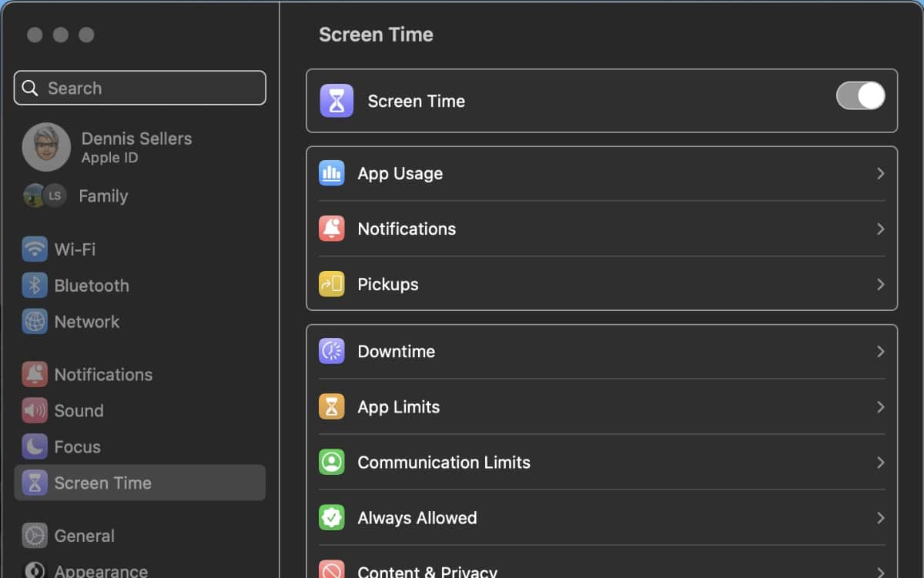Screen dimensions: 924x578
Task: Click the Bluetooth icon in sidebar
Action: [x=35, y=286]
